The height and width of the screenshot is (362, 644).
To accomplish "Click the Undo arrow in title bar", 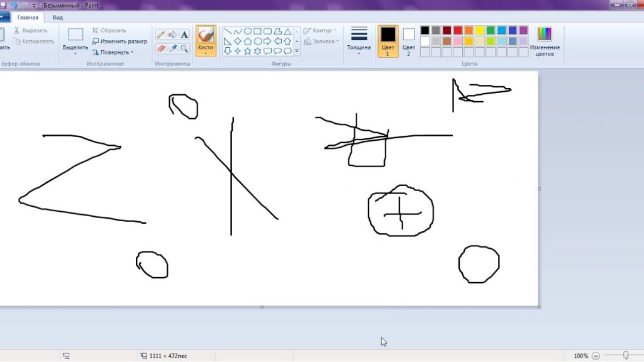I will tap(14, 5).
